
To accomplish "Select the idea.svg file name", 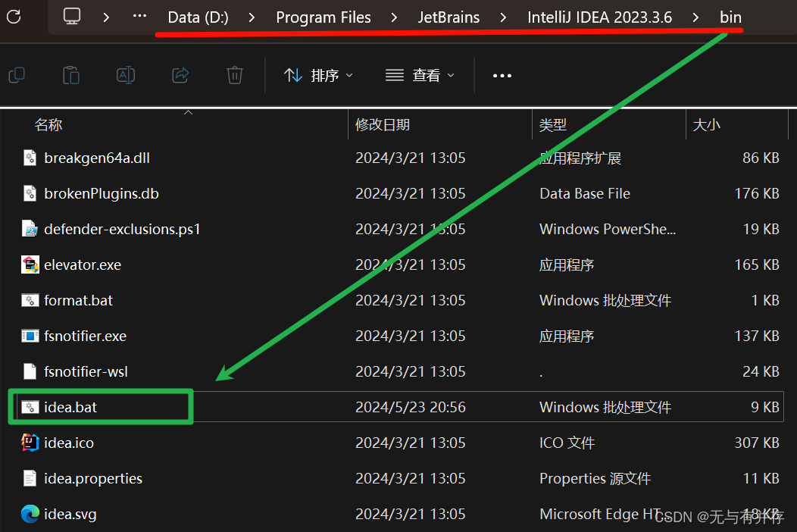I will pyautogui.click(x=70, y=514).
